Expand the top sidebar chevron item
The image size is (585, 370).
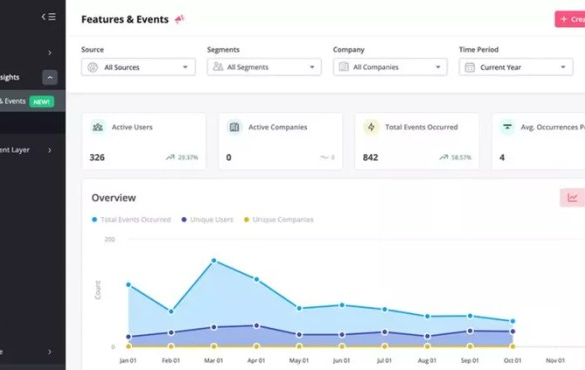coord(50,53)
